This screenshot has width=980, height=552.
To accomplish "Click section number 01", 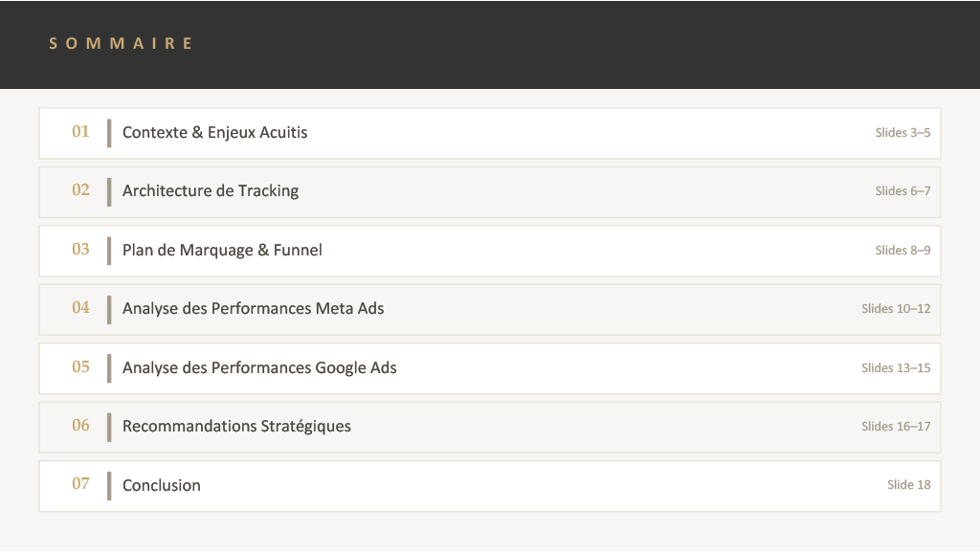I will (80, 131).
